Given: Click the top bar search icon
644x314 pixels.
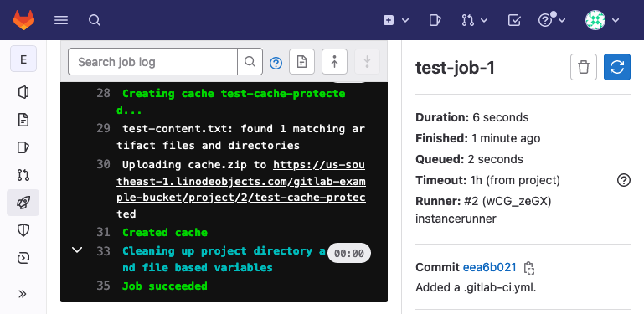Looking at the screenshot, I should click(95, 20).
